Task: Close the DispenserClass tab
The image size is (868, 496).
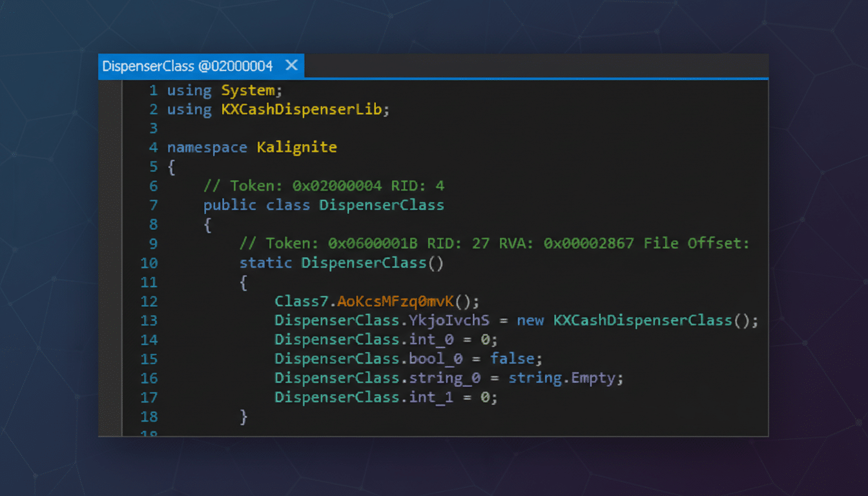Action: click(291, 65)
